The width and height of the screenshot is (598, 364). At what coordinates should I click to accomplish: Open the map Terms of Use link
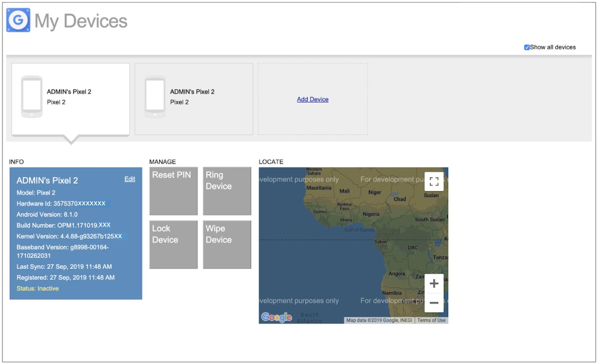431,320
